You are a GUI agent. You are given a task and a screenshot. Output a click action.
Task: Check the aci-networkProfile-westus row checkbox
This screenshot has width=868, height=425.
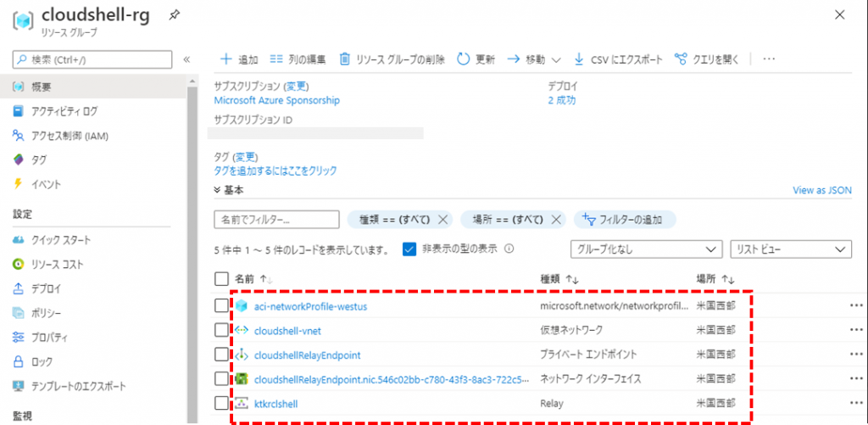click(x=221, y=305)
